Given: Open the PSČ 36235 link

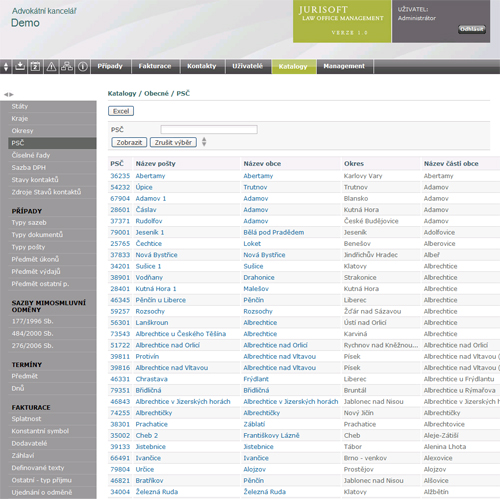Looking at the screenshot, I should coord(120,176).
